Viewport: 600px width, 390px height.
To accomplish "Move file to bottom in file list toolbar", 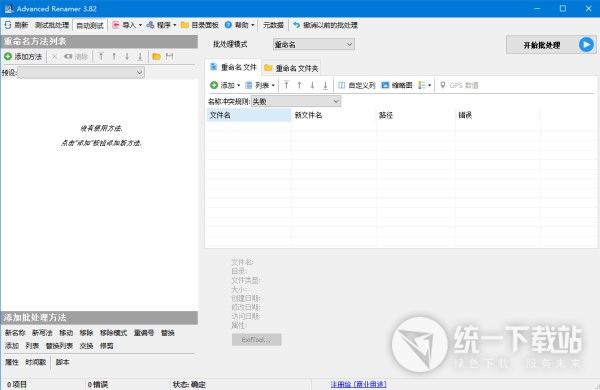I will 325,85.
